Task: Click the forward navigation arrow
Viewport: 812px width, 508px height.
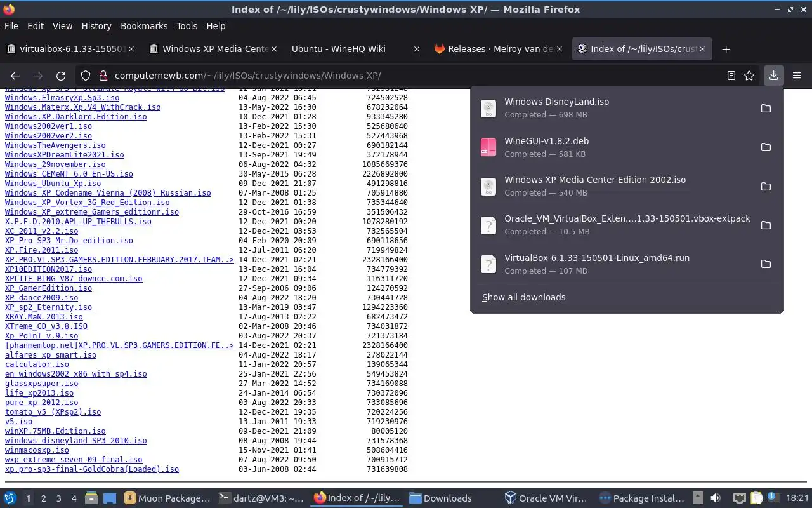Action: click(38, 76)
